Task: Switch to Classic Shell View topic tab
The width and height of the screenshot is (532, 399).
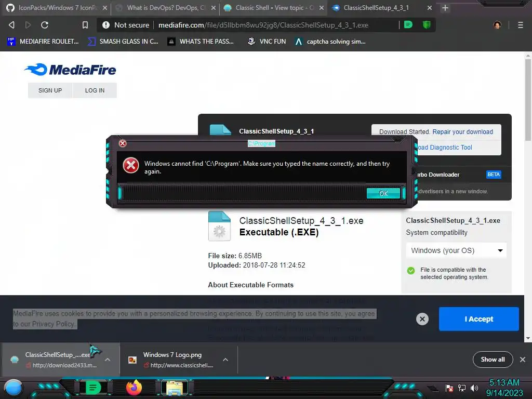Action: click(x=273, y=8)
